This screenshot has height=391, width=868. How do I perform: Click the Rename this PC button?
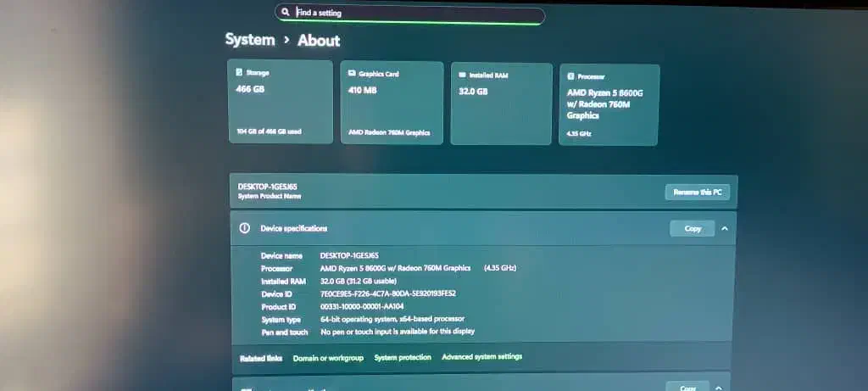click(698, 193)
